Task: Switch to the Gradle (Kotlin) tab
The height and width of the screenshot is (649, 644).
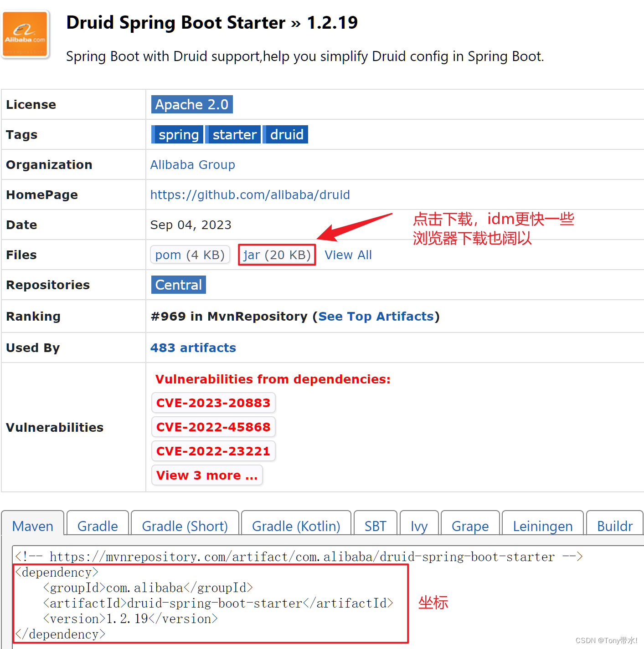Action: pos(296,526)
